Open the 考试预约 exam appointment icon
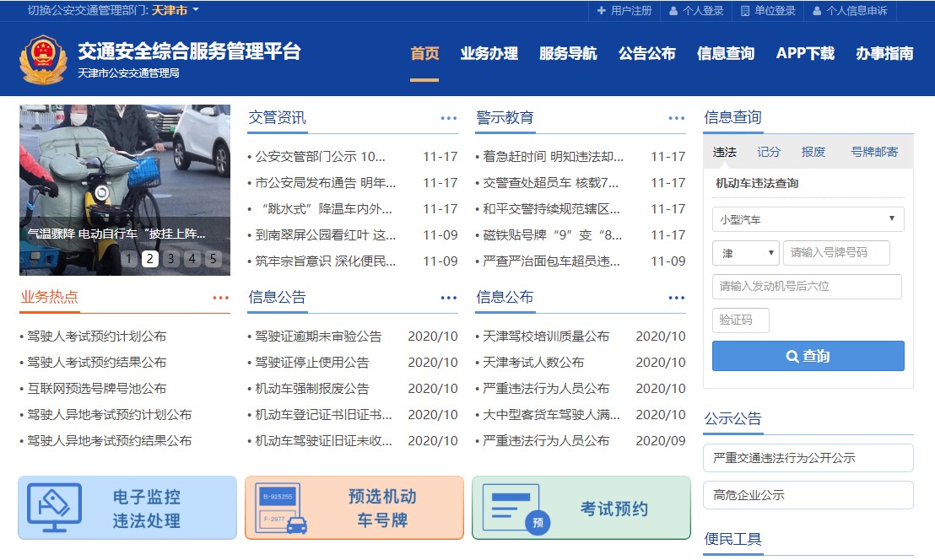 click(581, 507)
